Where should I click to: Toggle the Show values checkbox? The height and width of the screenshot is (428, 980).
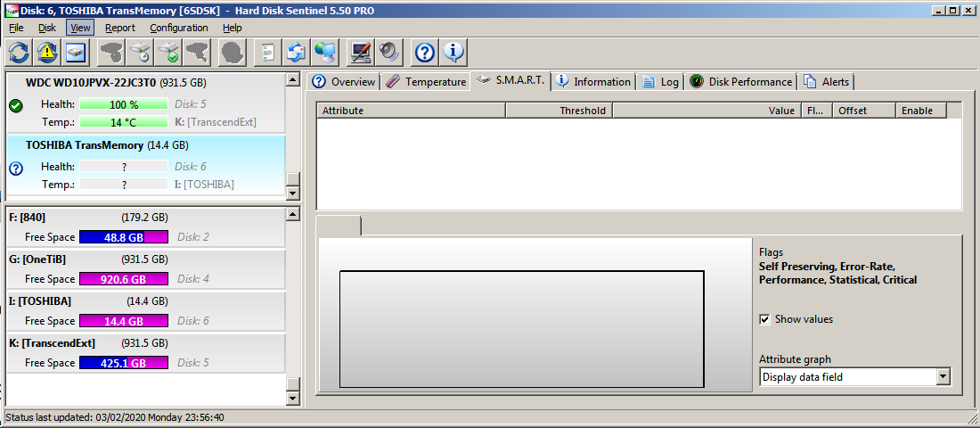764,319
